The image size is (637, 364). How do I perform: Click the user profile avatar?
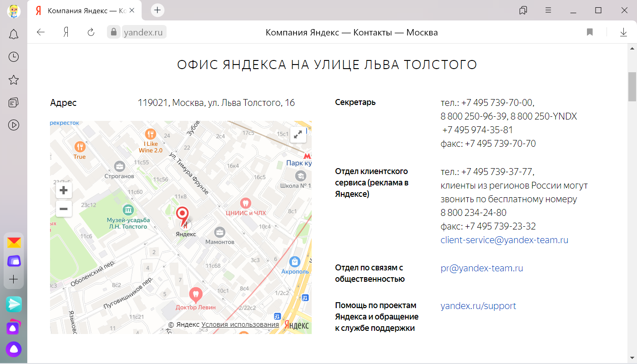click(13, 10)
